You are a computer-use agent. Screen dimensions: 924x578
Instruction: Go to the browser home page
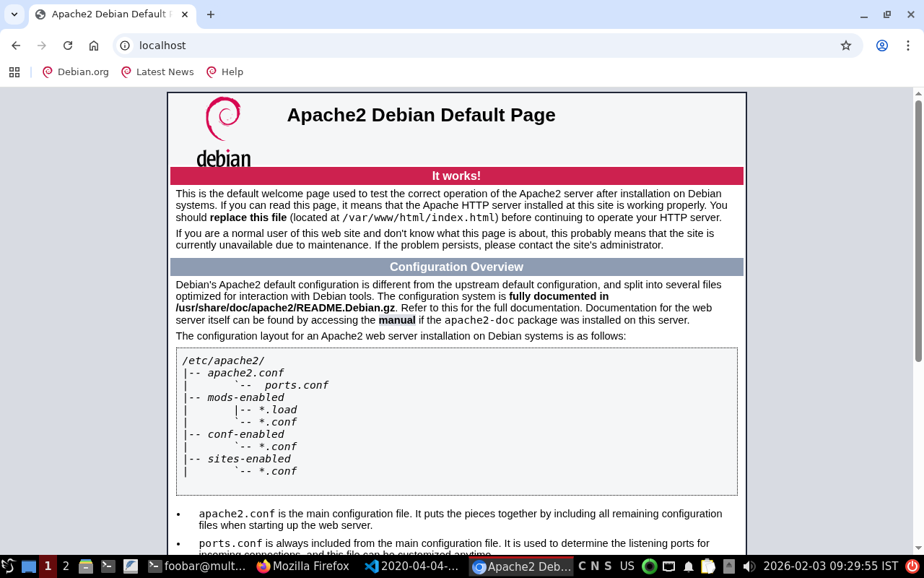(94, 46)
